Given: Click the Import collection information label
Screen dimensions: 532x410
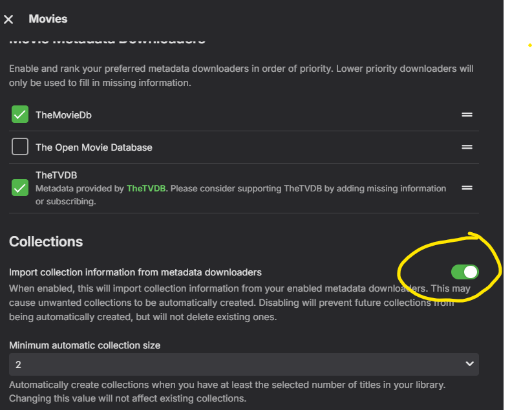Looking at the screenshot, I should point(135,272).
